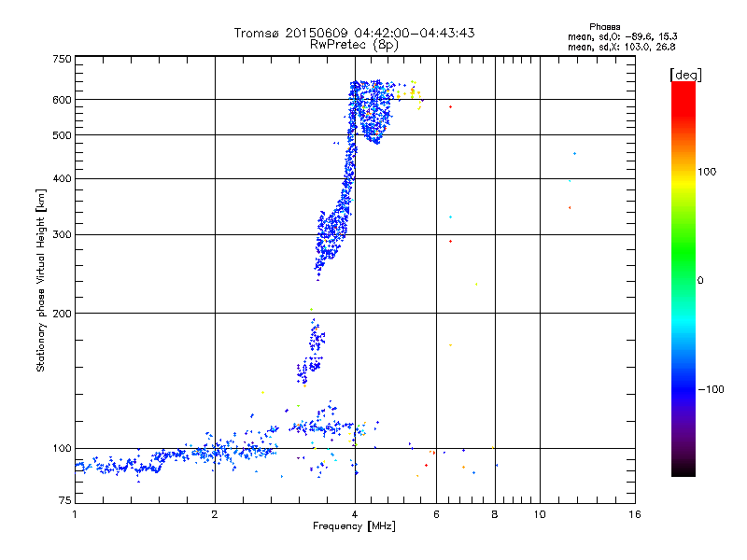747x560 pixels.
Task: Click the 'RwPretec (8p)' subtitle
Action: point(354,45)
